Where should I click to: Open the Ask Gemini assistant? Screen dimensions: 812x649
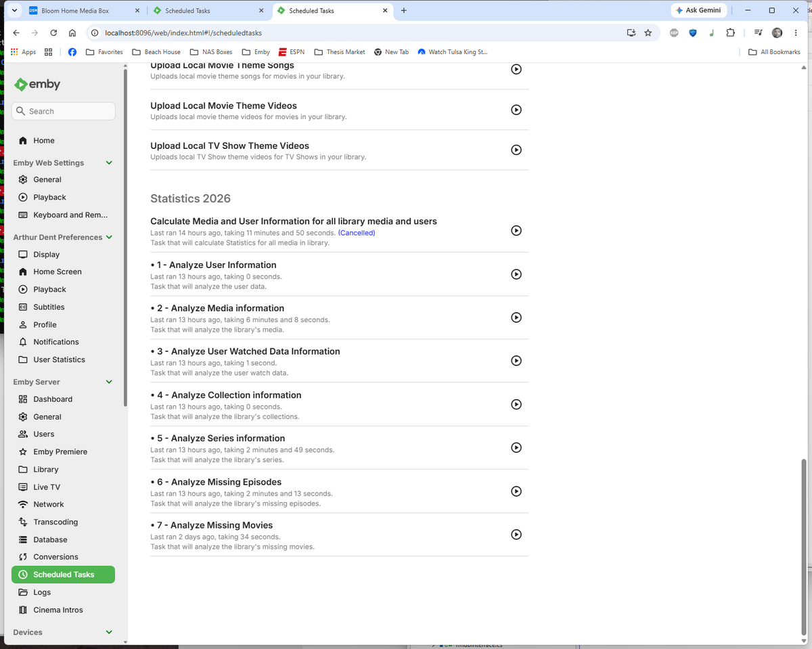(x=700, y=11)
